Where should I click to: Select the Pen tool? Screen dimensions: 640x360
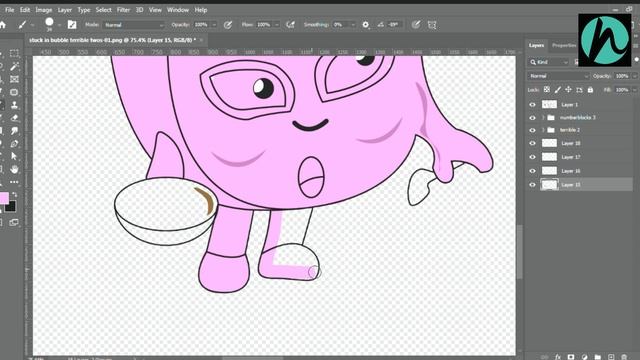14,144
